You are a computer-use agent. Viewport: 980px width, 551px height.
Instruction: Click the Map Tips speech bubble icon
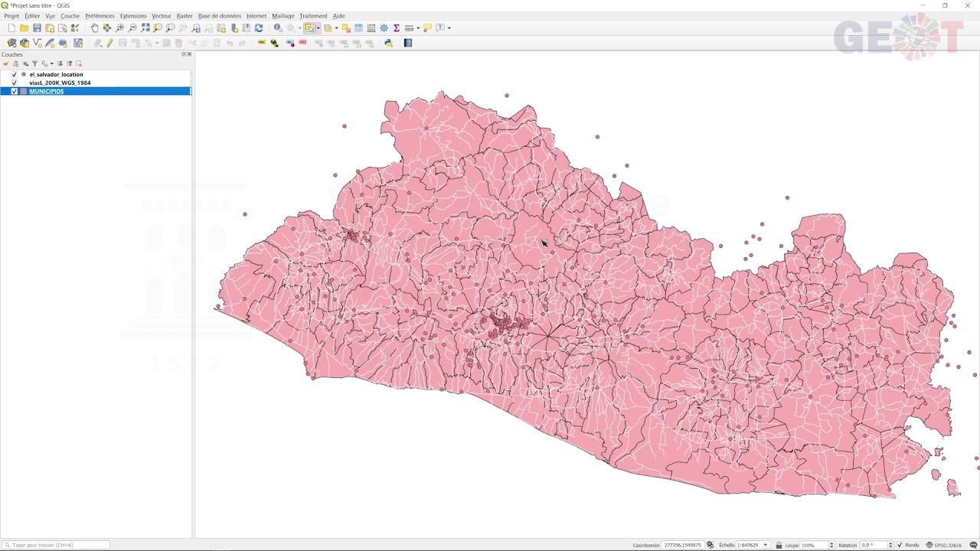point(427,28)
